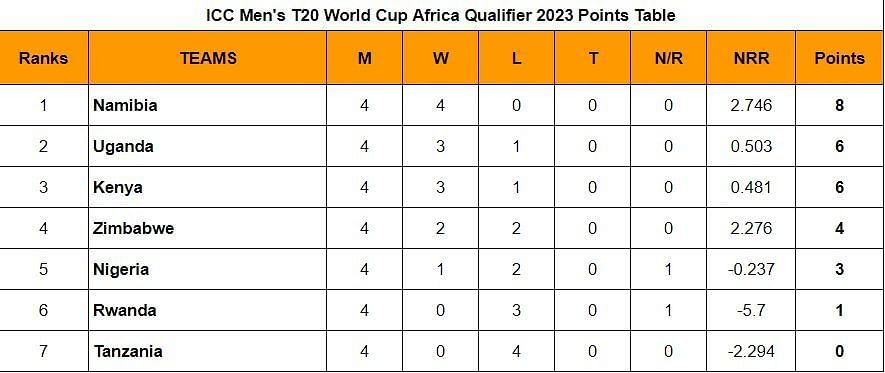Viewport: 885px width, 373px height.
Task: Click the Uganda team name
Action: [124, 147]
